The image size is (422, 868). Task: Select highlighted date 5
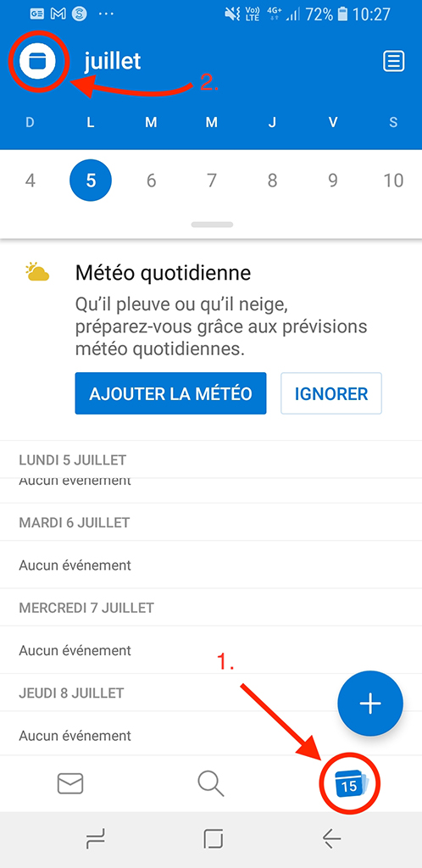[91, 181]
